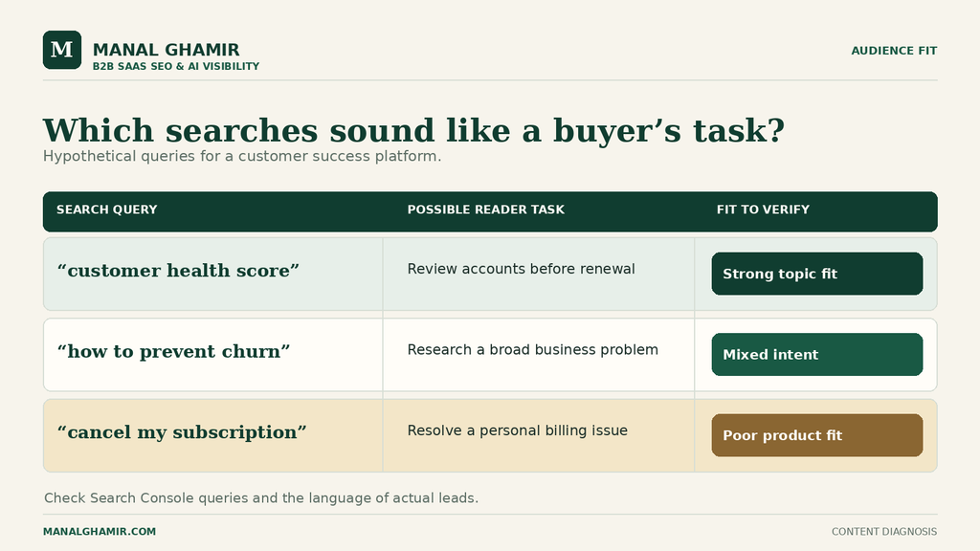
Task: Click the SEARCH QUERY column header
Action: (107, 209)
